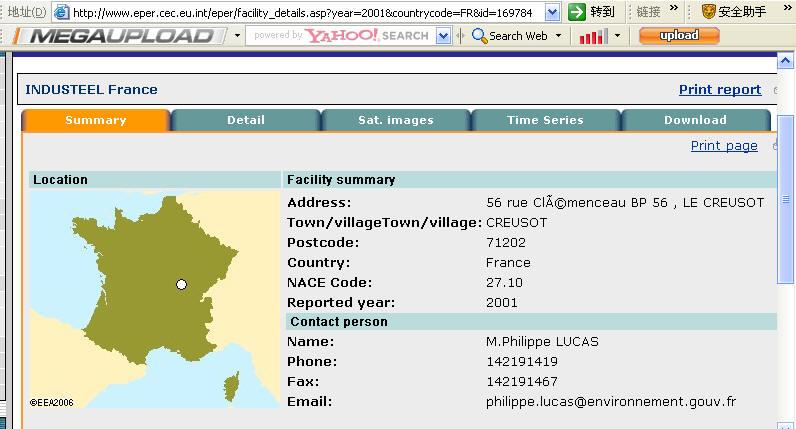The height and width of the screenshot is (429, 796).
Task: Click the facility marker on France map
Action: (181, 284)
